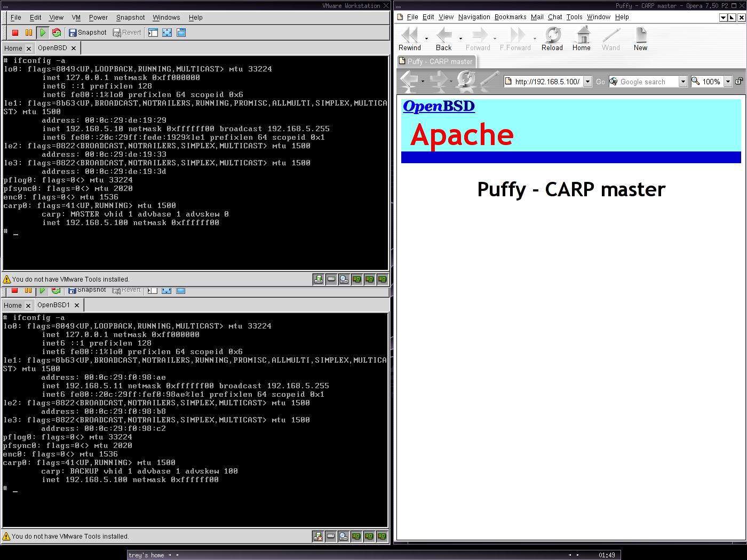The height and width of the screenshot is (560, 747).
Task: Open the Opera Navigation menu
Action: pos(474,17)
